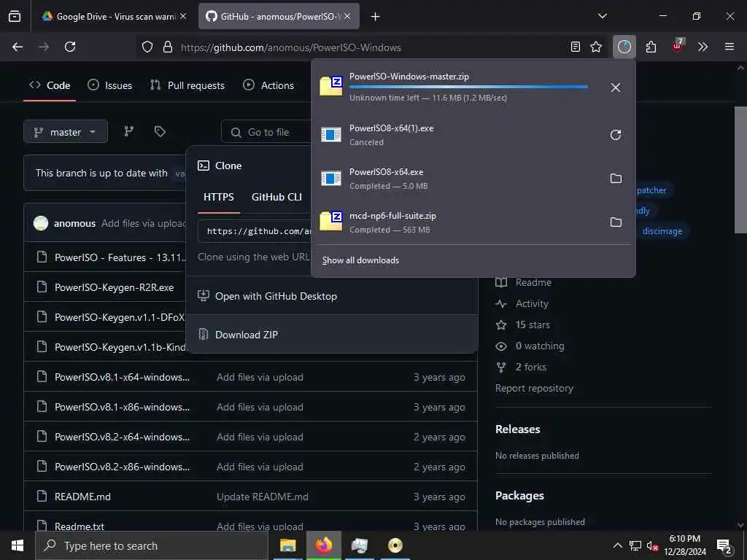The image size is (747, 560).
Task: Open Firefox View icon in tab bar
Action: point(15,17)
